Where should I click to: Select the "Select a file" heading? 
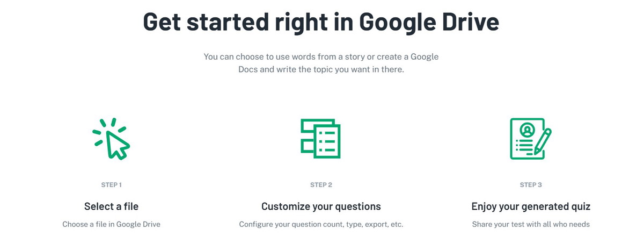click(111, 206)
